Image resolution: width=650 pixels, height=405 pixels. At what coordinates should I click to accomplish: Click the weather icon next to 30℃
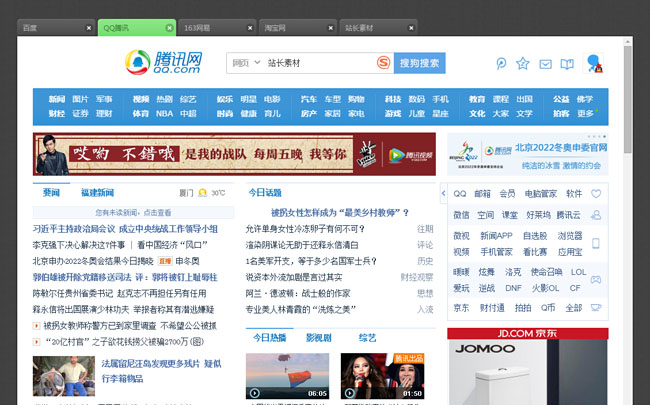[x=203, y=193]
